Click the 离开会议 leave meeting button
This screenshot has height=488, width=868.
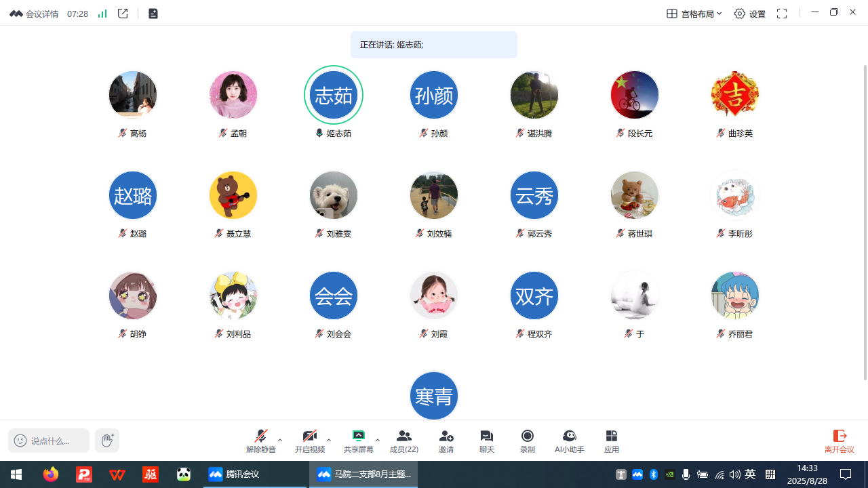839,441
